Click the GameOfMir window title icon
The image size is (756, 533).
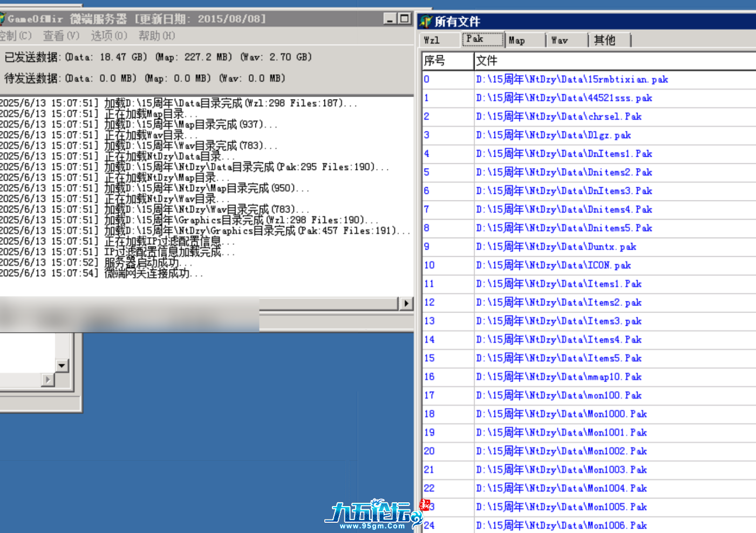3,19
